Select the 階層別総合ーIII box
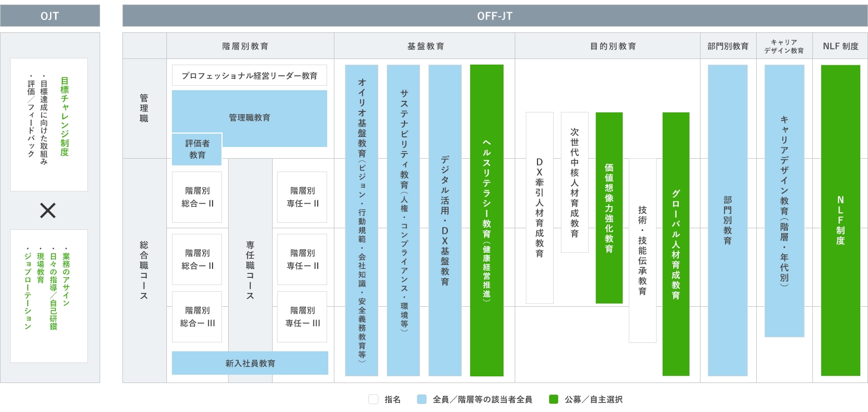The image size is (868, 412). point(197,316)
